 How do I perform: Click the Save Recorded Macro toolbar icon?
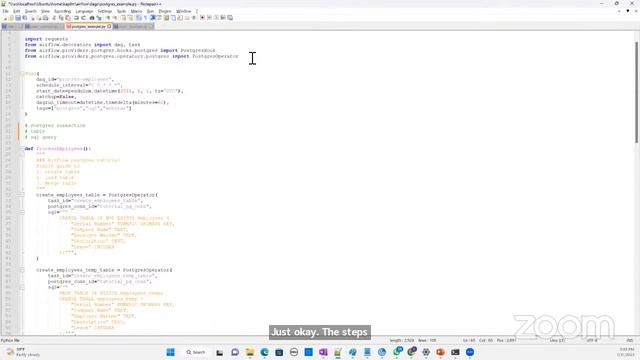[x=230, y=18]
